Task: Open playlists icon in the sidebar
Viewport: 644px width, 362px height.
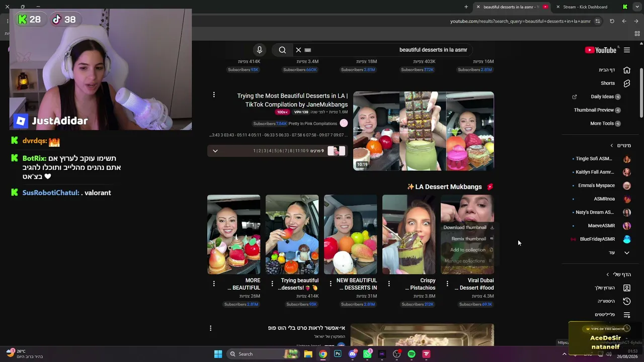Action: [627, 315]
